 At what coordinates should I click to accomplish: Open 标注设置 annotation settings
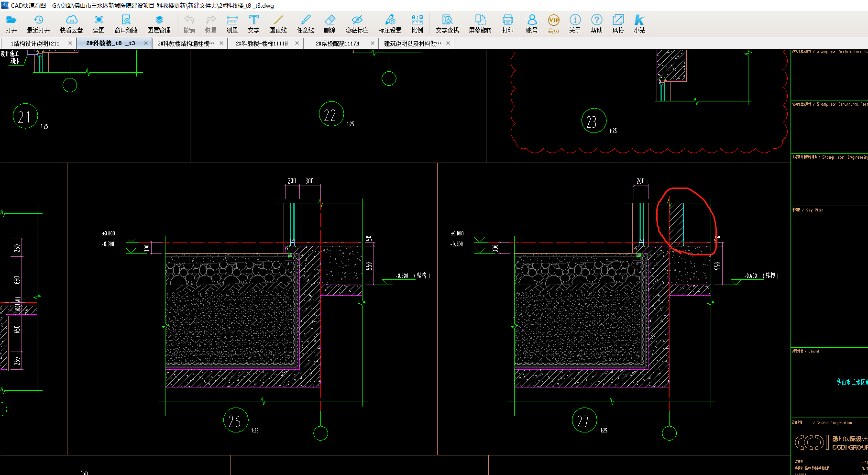[x=390, y=23]
